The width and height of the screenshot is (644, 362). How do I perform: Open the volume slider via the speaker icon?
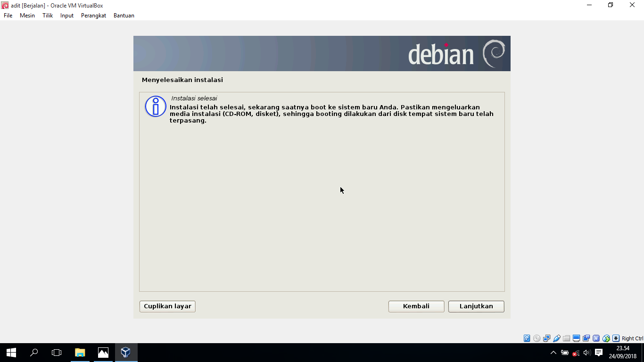pyautogui.click(x=587, y=353)
